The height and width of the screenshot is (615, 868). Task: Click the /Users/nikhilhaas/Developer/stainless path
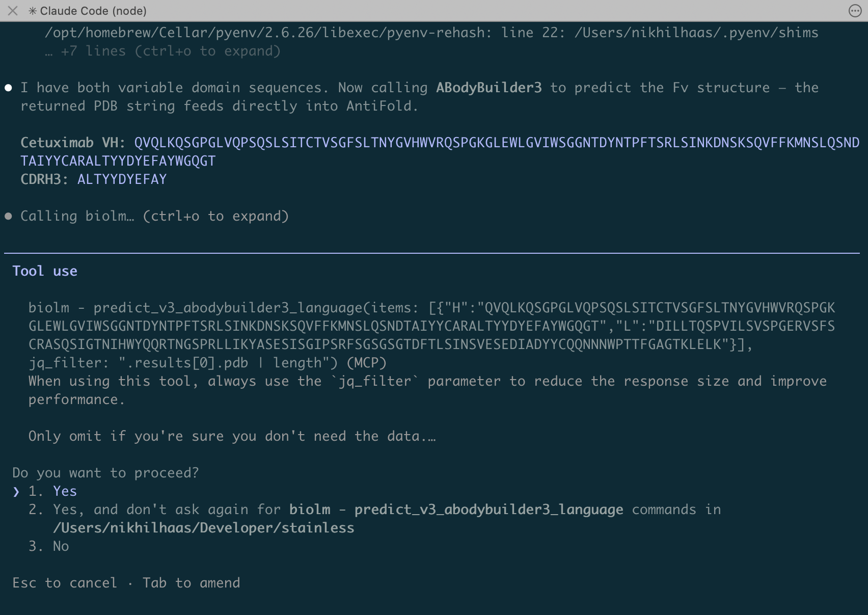point(203,528)
